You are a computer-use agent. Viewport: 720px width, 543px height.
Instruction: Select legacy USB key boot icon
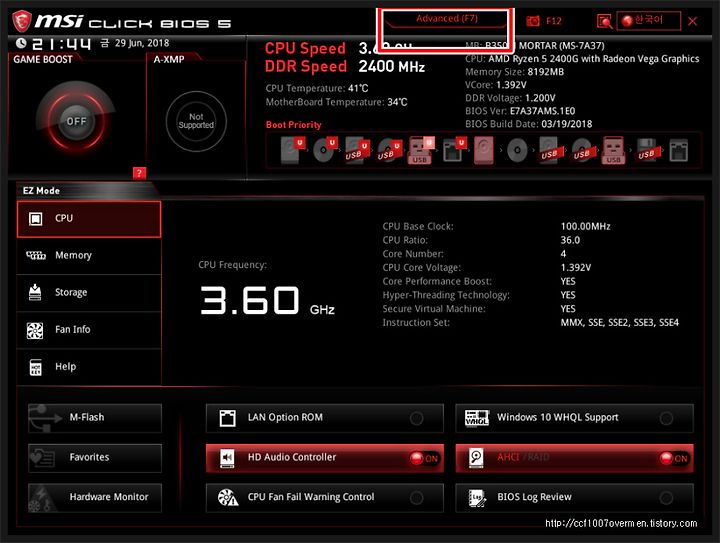(x=613, y=150)
